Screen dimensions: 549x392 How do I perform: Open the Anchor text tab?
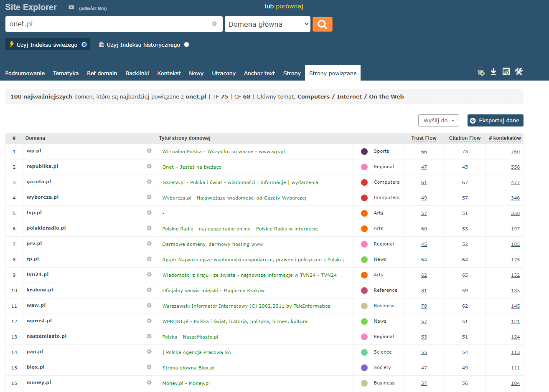tap(259, 73)
